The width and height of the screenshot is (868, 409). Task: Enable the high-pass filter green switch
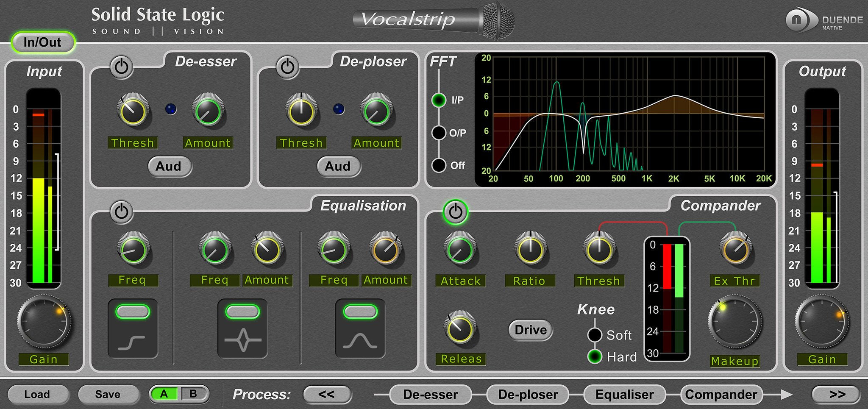point(133,312)
